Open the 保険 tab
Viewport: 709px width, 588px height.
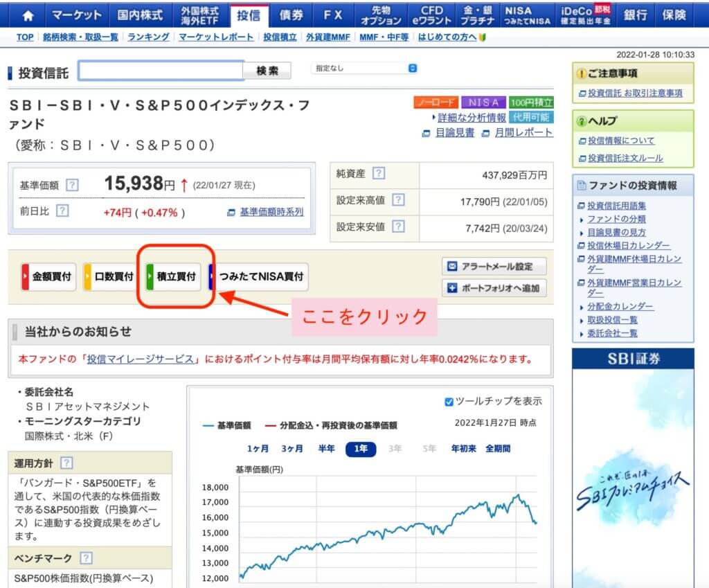coord(674,15)
